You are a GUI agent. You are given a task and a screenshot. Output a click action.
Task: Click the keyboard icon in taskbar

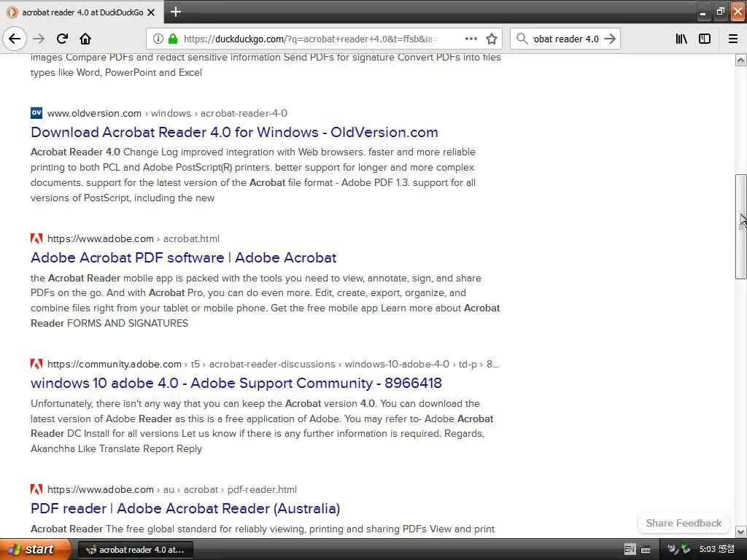[646, 550]
